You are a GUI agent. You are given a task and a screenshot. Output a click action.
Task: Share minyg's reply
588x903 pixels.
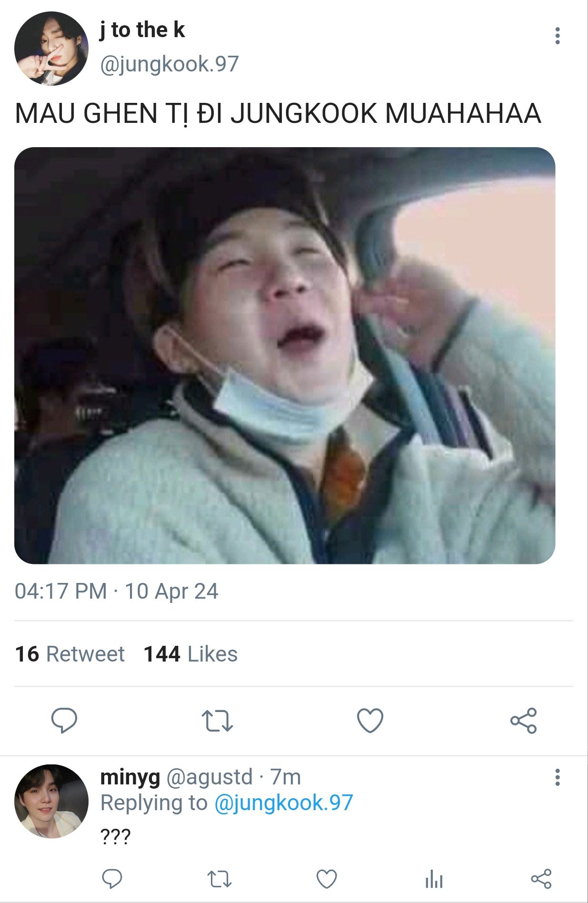(541, 879)
